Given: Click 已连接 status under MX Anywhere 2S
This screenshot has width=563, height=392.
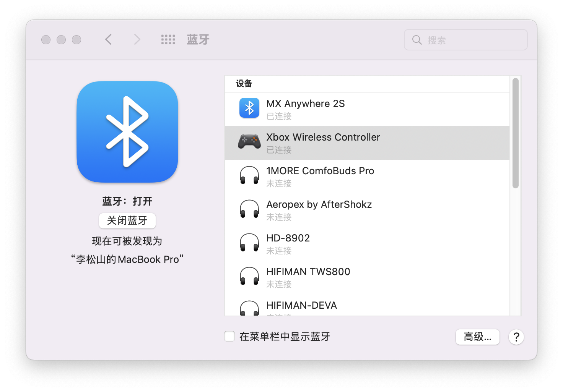Looking at the screenshot, I should [279, 116].
